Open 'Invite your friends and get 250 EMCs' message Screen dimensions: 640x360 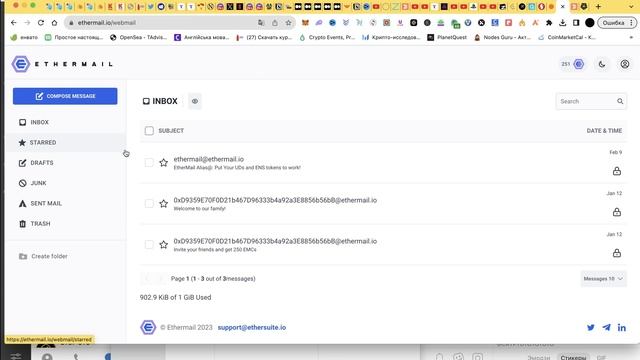[383, 244]
